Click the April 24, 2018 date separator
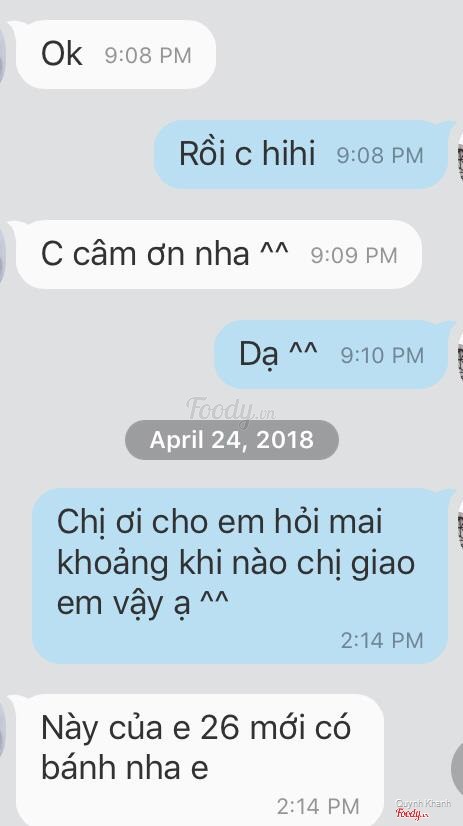Screen dimensions: 463x826 tap(232, 440)
